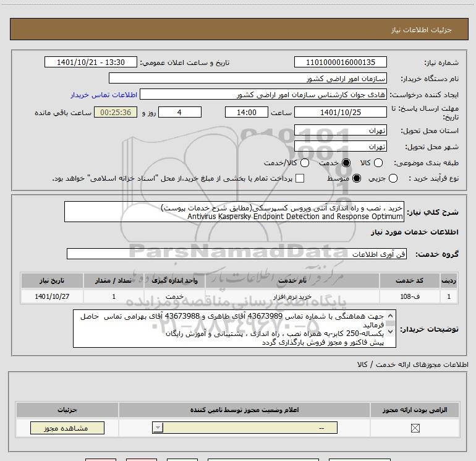Click service name cell خرید نرم افزار
Viewport: 476px width, 461px height.
click(292, 296)
